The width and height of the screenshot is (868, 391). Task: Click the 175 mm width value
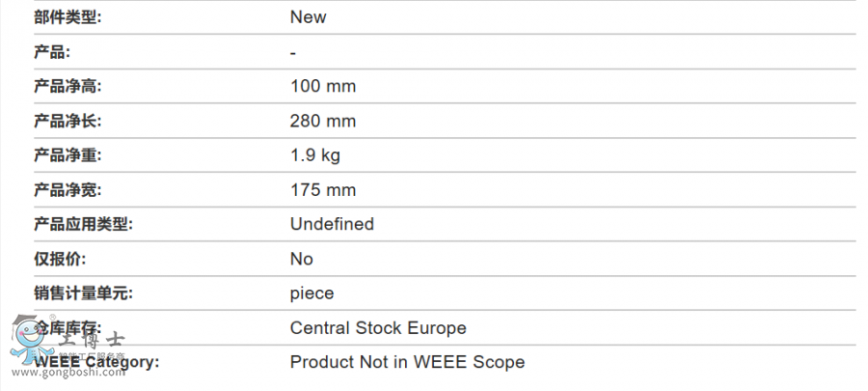[323, 190]
